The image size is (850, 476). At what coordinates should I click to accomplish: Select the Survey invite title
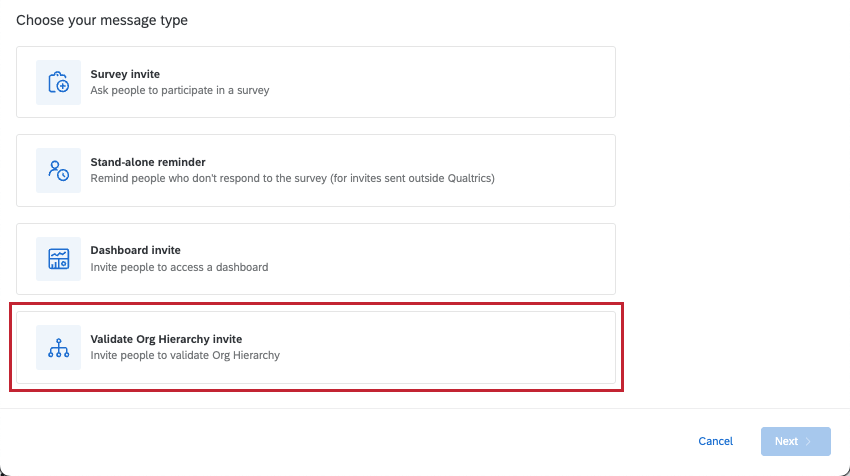pyautogui.click(x=125, y=74)
